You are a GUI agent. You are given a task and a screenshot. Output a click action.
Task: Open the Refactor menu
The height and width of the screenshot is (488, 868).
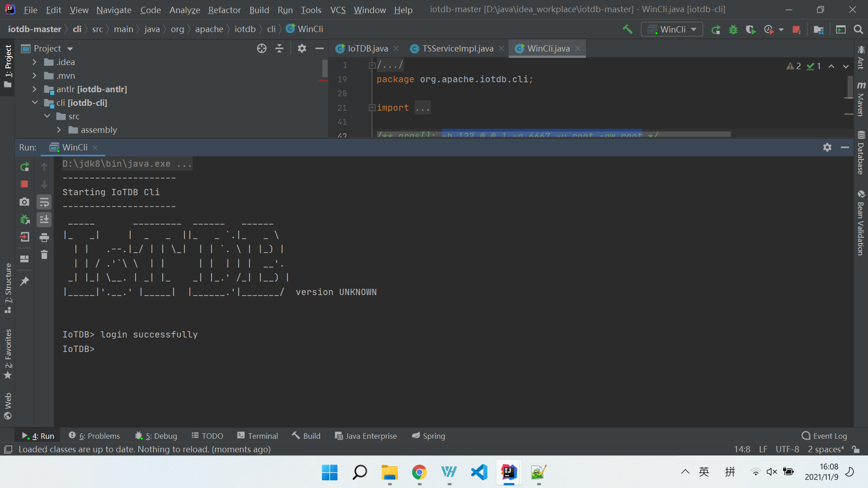click(x=224, y=9)
